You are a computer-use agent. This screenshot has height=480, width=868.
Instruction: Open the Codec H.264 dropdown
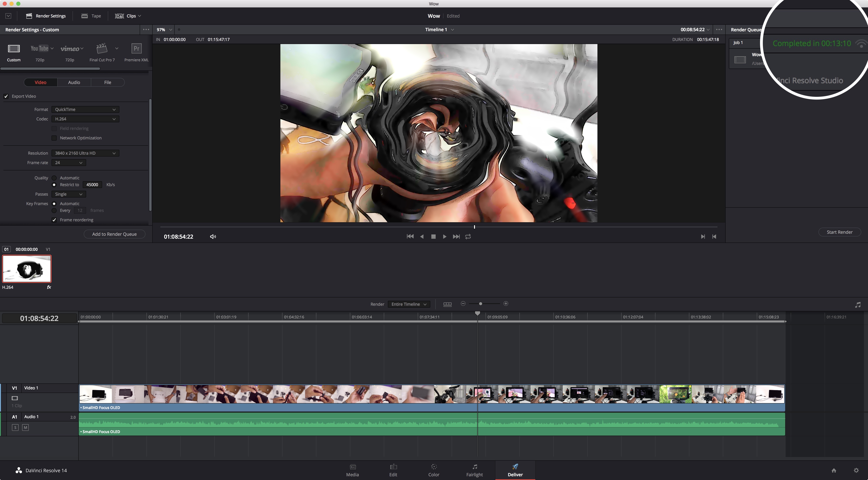point(85,119)
